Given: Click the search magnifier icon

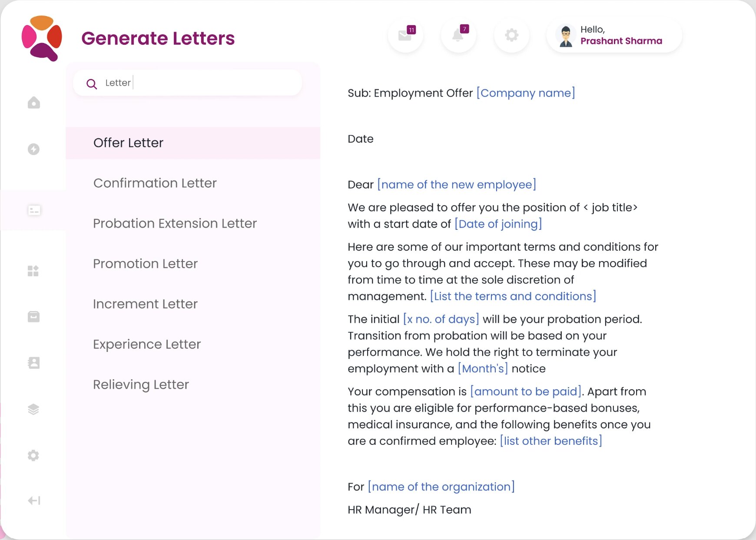Looking at the screenshot, I should coord(92,84).
